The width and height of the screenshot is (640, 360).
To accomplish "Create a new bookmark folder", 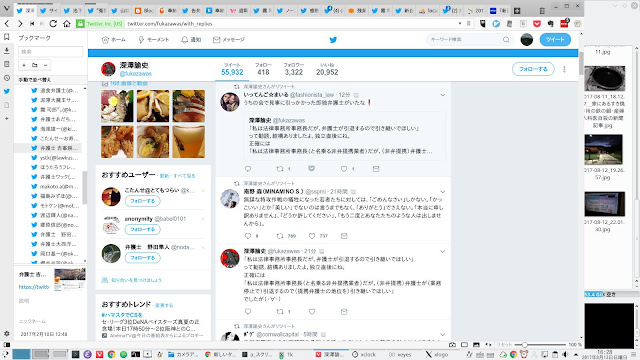I will coord(35,65).
